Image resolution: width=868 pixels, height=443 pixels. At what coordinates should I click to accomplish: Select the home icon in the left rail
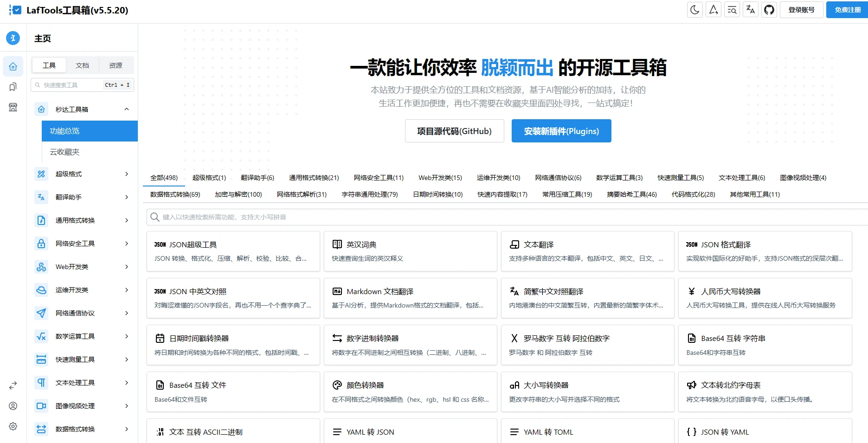pyautogui.click(x=13, y=66)
